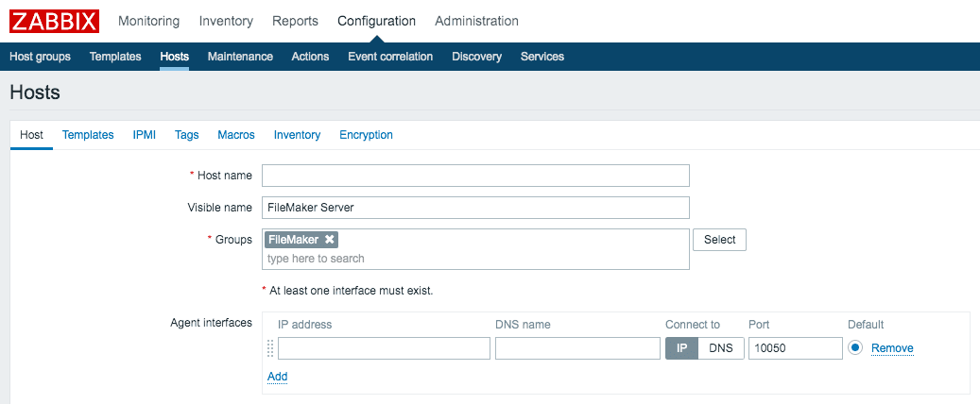Click the Select groups button
Viewport: 980px width, 404px height.
click(x=719, y=240)
